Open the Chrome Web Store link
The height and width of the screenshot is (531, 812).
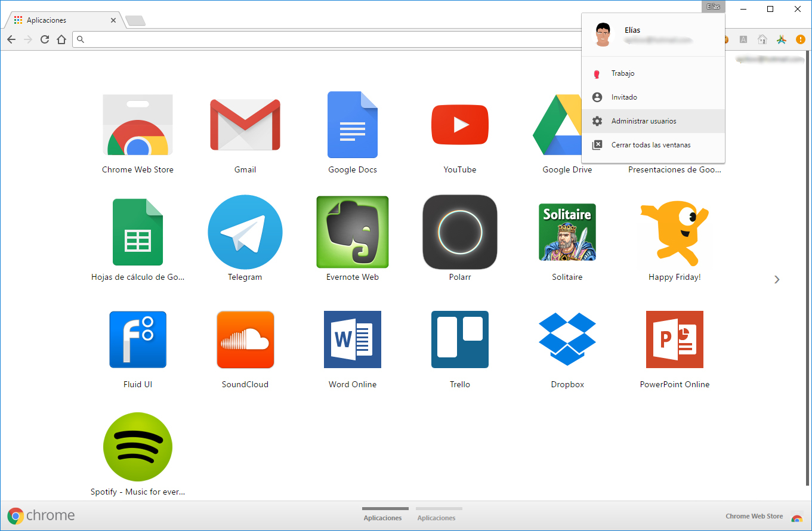tap(754, 515)
